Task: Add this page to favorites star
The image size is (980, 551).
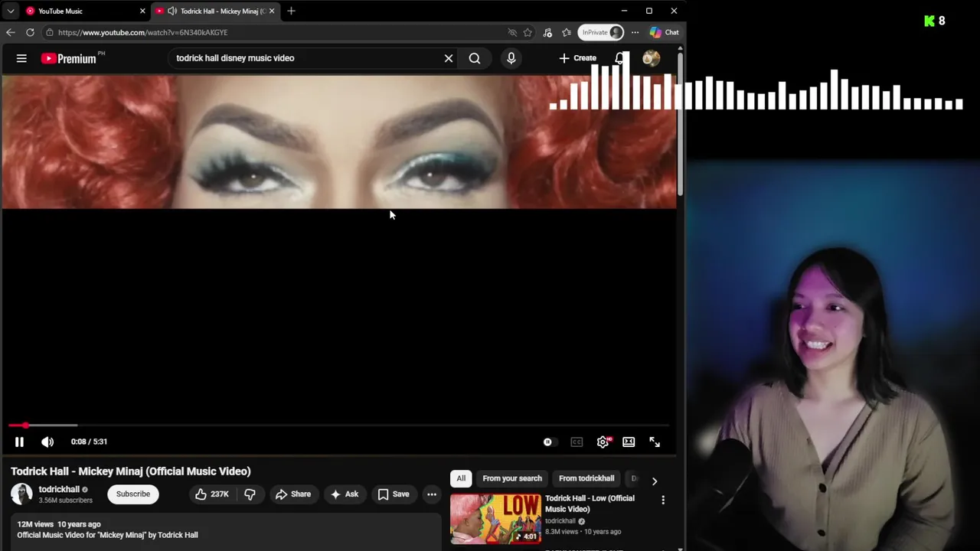Action: click(x=528, y=32)
